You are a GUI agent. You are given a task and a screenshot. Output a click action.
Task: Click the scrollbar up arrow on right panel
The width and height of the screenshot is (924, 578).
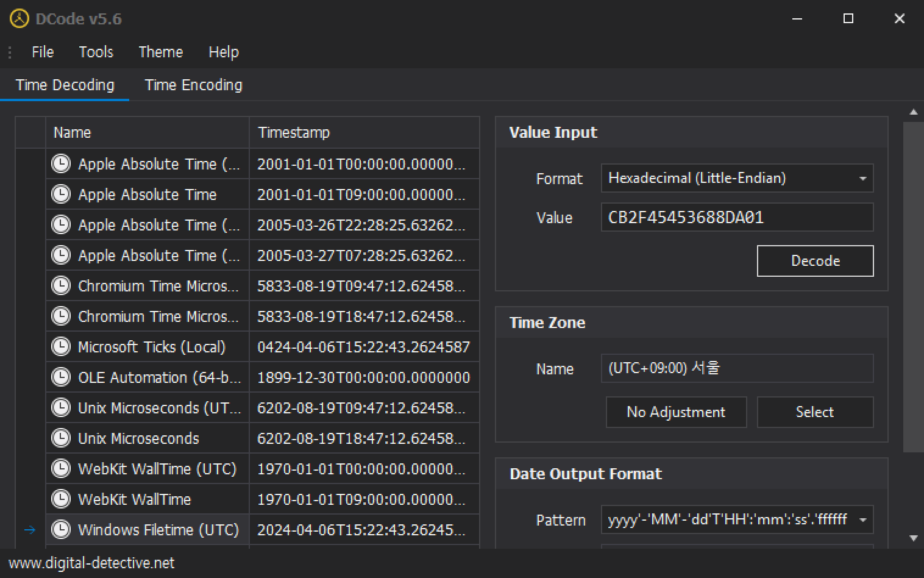(x=913, y=112)
